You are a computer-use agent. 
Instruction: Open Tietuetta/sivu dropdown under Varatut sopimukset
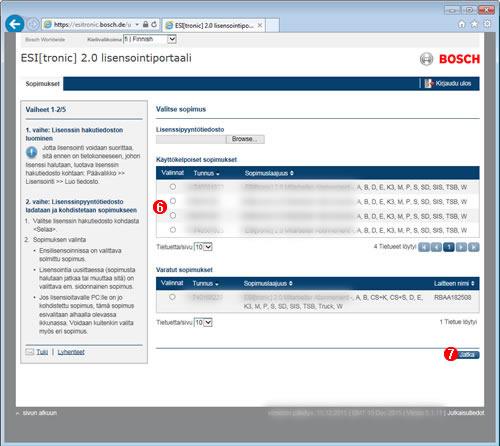point(203,322)
